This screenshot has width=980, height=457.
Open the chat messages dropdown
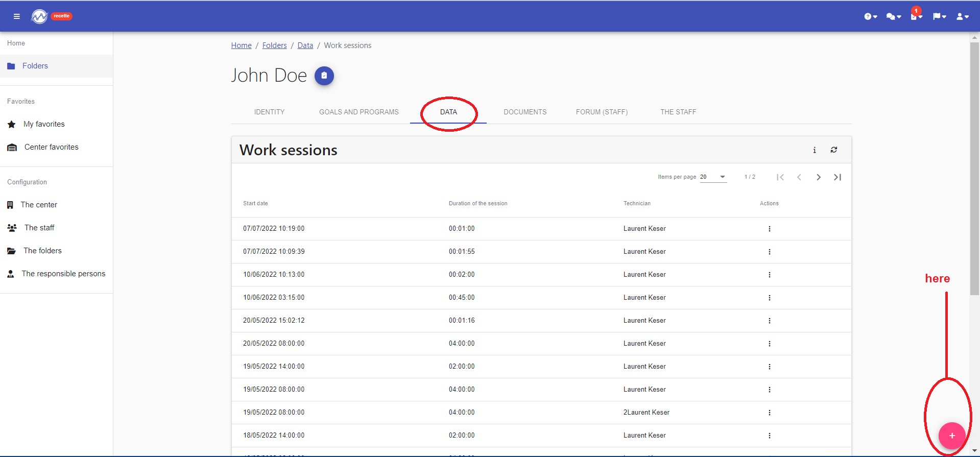(x=894, y=16)
